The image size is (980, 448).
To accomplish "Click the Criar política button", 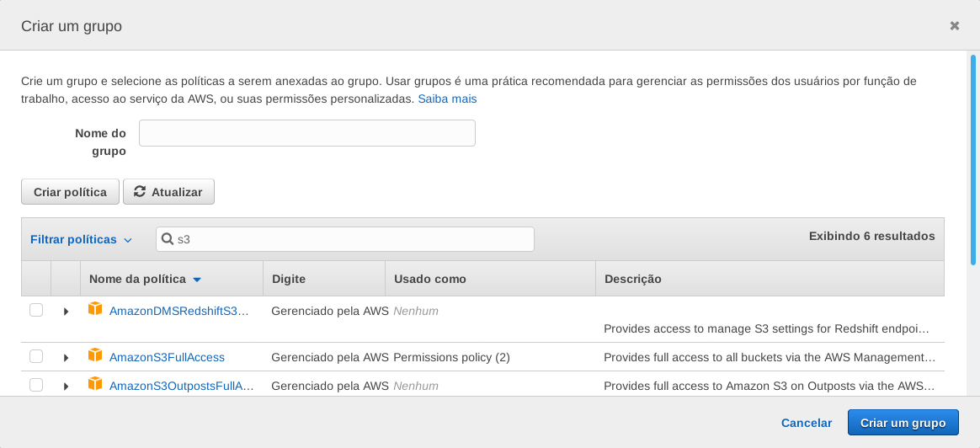I will (70, 192).
